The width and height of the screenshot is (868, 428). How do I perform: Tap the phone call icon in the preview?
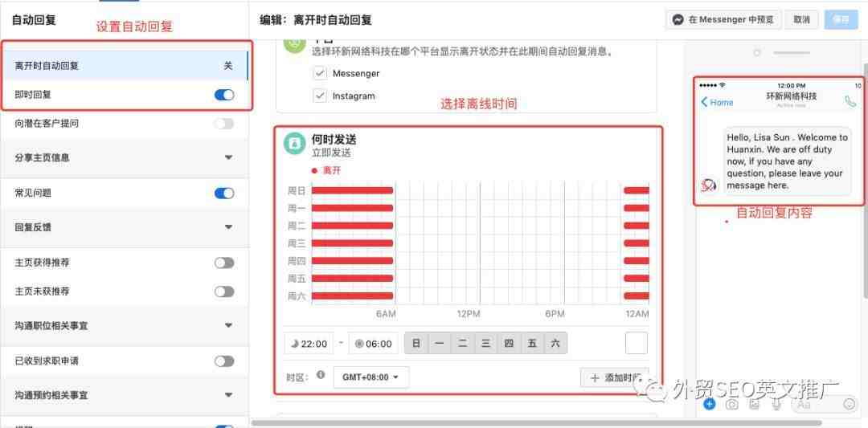point(850,101)
